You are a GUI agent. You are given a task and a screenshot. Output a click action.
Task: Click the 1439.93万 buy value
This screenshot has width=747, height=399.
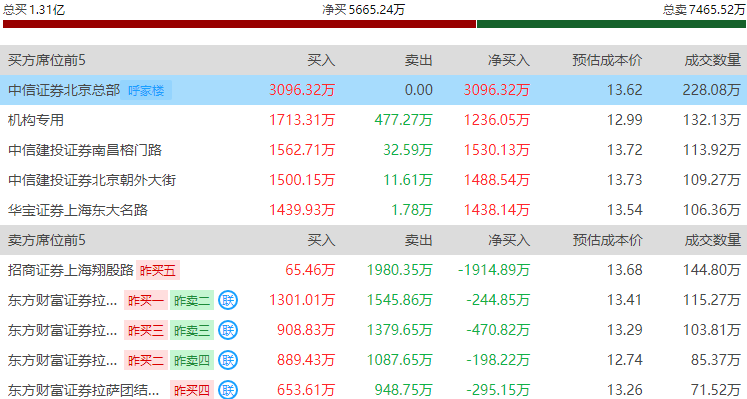pyautogui.click(x=302, y=210)
